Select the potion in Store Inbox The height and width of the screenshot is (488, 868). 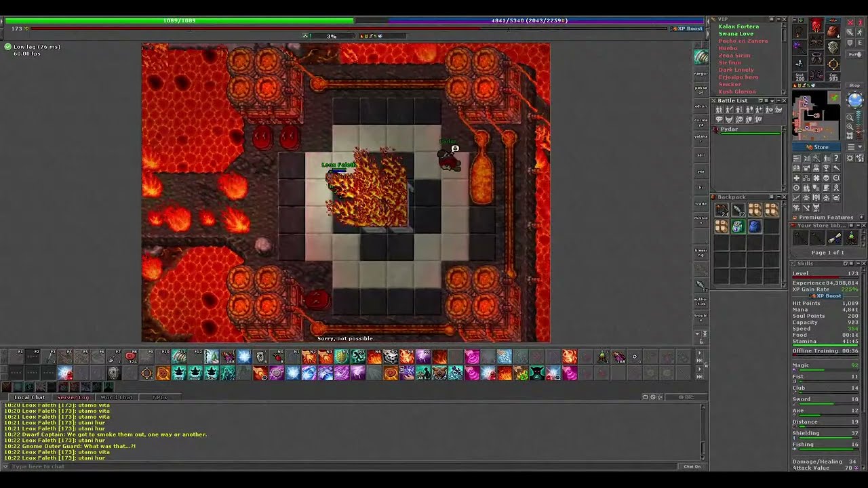852,237
